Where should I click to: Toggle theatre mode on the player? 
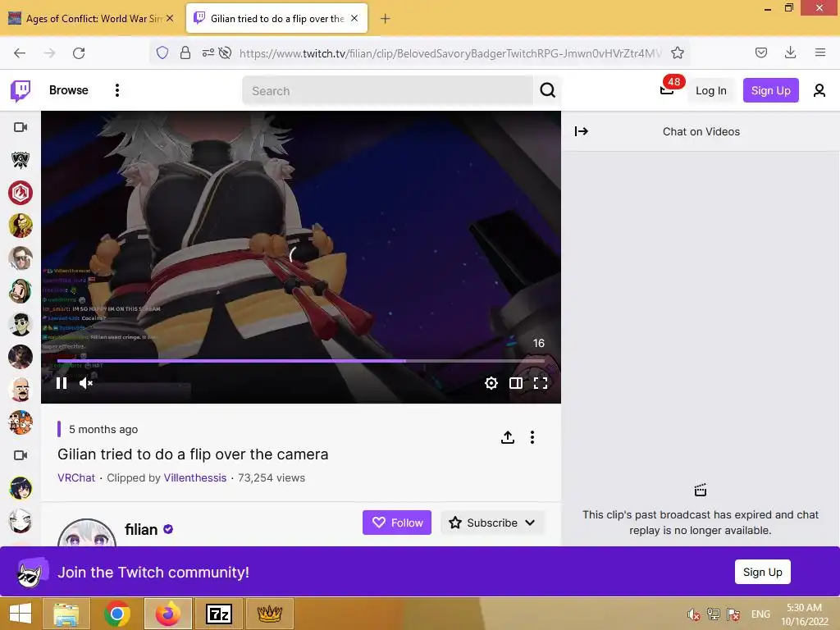(x=516, y=382)
